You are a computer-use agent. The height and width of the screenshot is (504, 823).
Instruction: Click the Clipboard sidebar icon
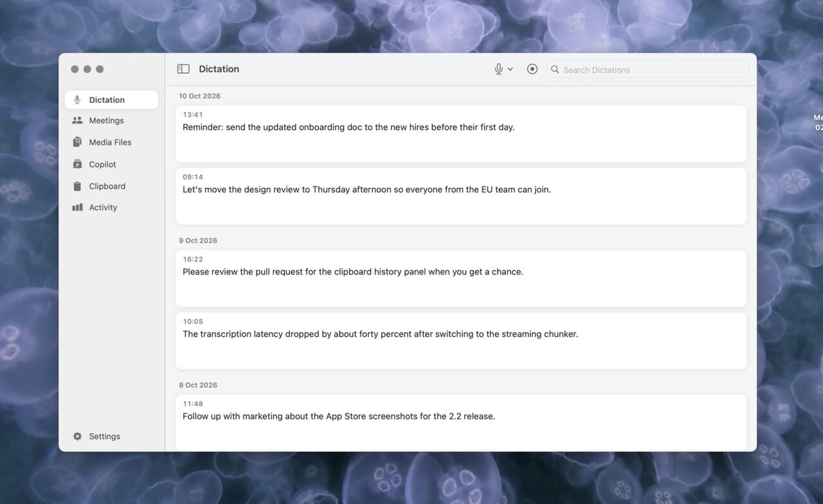(x=77, y=186)
